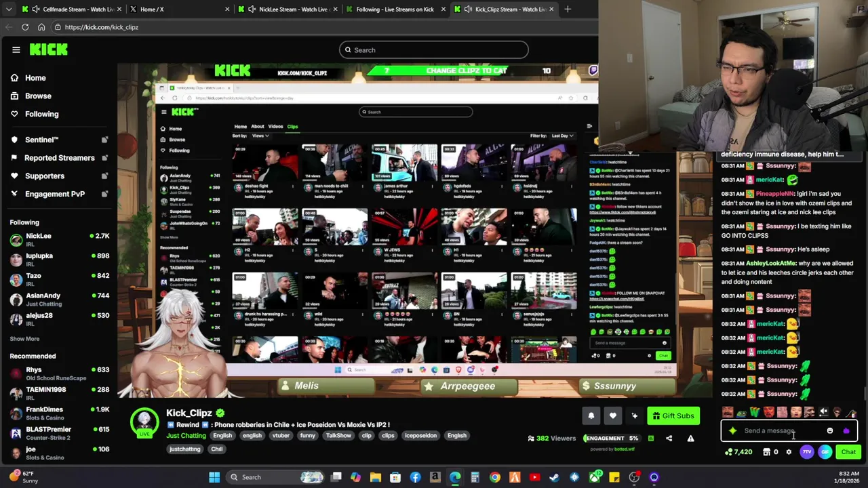868x488 pixels.
Task: Click the Kick search field
Action: (x=433, y=49)
